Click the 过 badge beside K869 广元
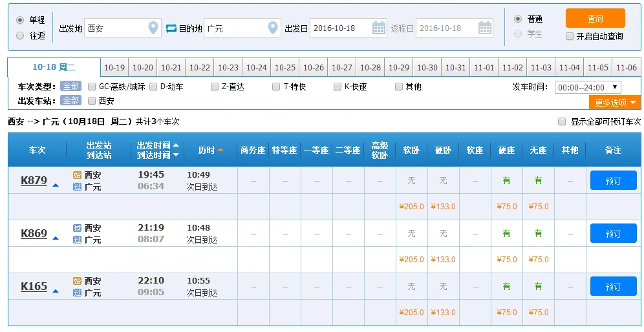Screen dimensions: 644x332 click(77, 240)
